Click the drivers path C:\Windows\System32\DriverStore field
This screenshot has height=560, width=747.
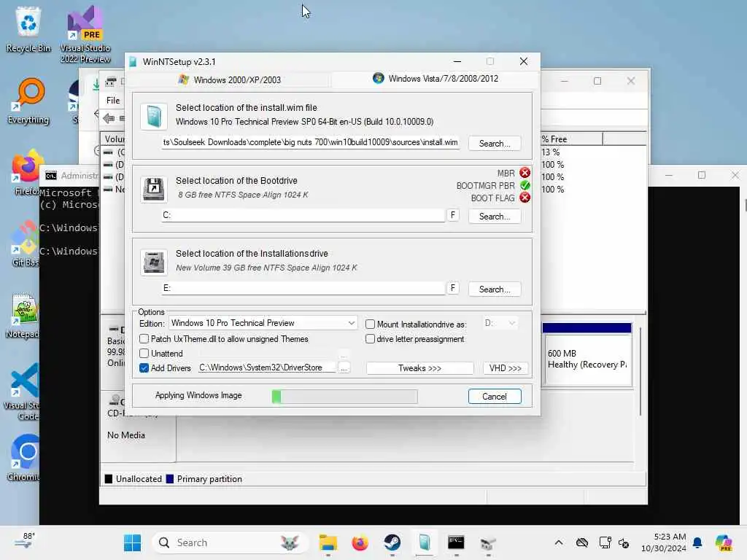tap(267, 367)
